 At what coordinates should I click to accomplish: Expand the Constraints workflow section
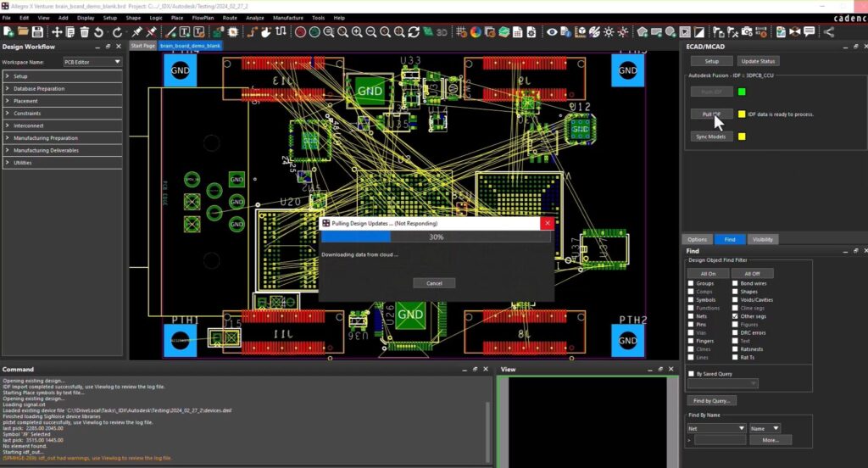[63, 113]
